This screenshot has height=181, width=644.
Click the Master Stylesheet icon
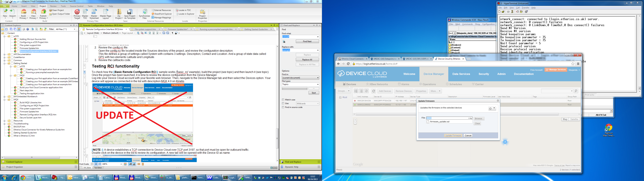pyautogui.click(x=94, y=12)
